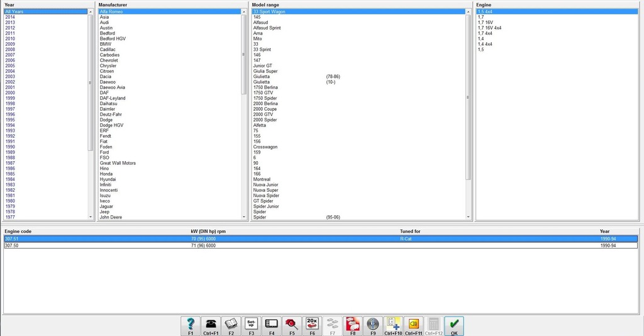Select Hyundai manufacturer
This screenshot has width=644, height=336.
tap(108, 179)
